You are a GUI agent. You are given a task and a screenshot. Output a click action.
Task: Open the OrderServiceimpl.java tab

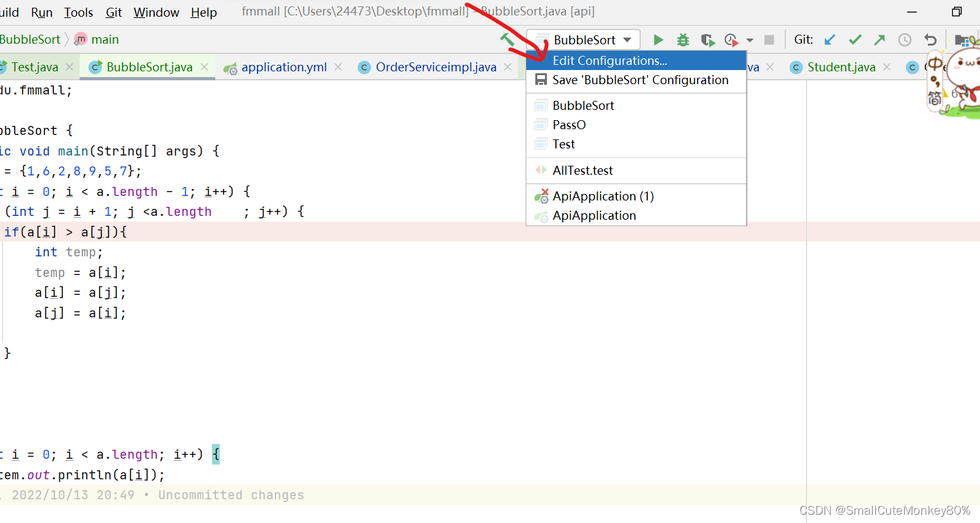pyautogui.click(x=436, y=67)
